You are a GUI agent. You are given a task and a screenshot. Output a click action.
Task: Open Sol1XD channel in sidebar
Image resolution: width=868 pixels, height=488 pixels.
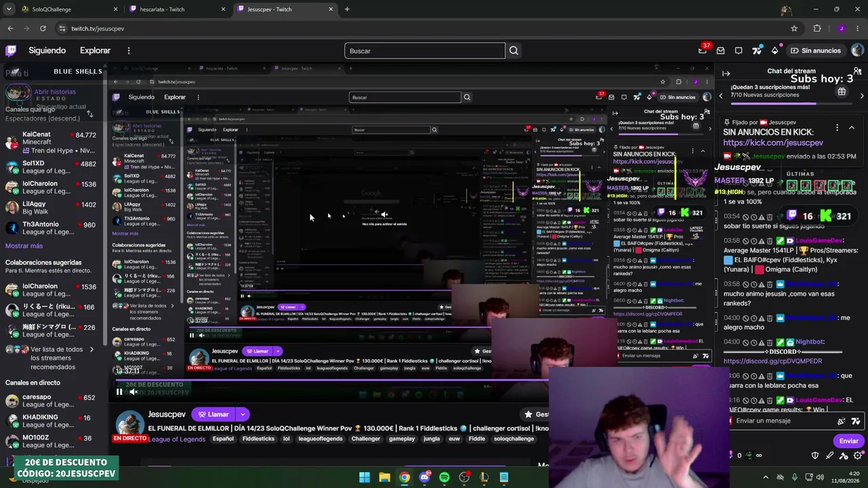pos(51,167)
